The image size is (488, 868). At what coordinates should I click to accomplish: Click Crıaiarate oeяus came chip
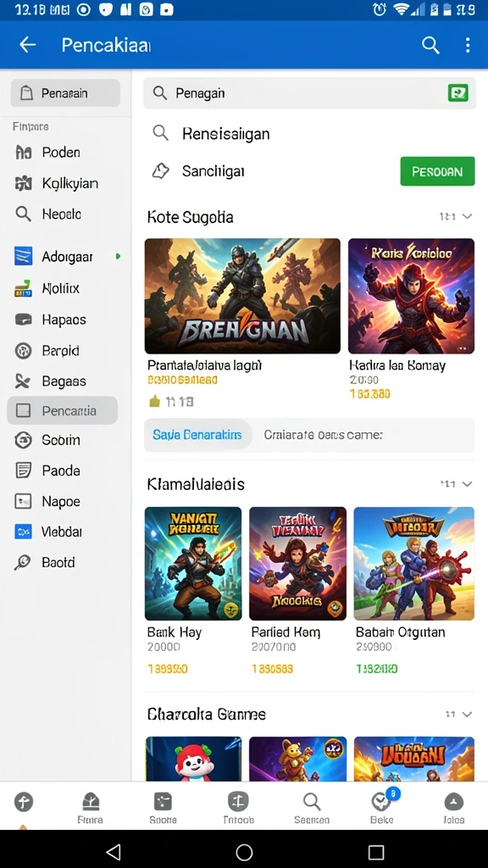tap(323, 435)
